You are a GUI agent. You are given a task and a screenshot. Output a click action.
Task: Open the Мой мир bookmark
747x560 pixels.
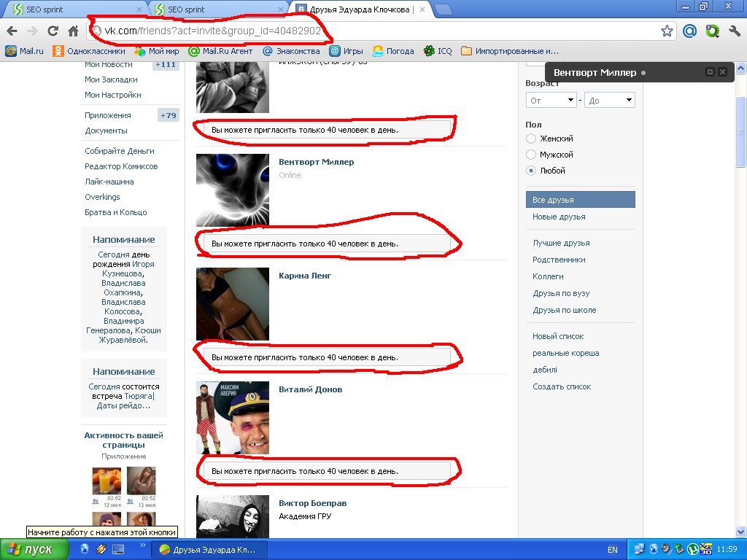point(157,51)
